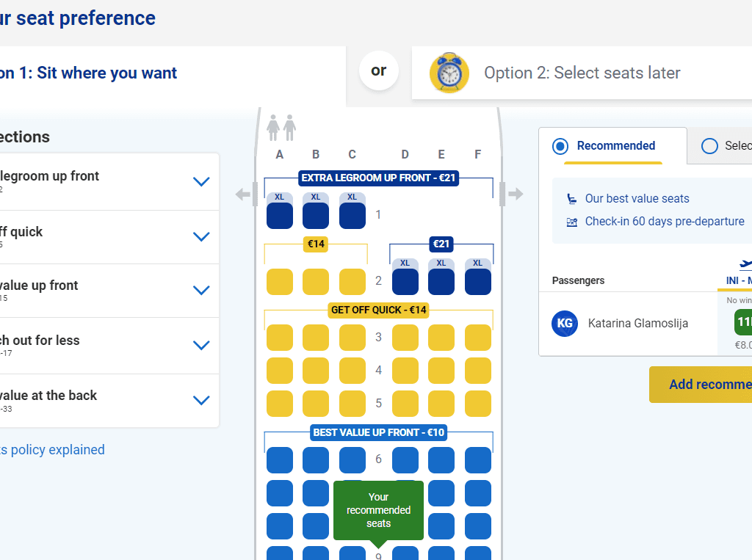Pick yellow seat 3D
Viewport: 752px width, 560px height.
pyautogui.click(x=405, y=338)
